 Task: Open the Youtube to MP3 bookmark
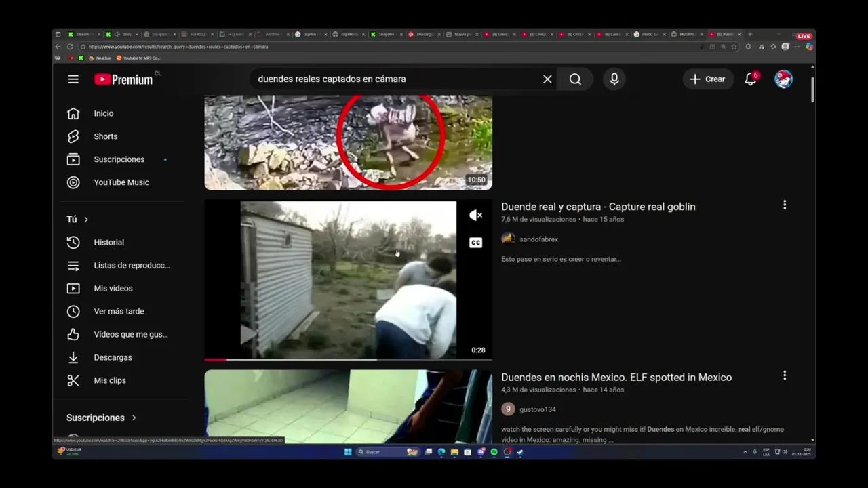tap(138, 58)
